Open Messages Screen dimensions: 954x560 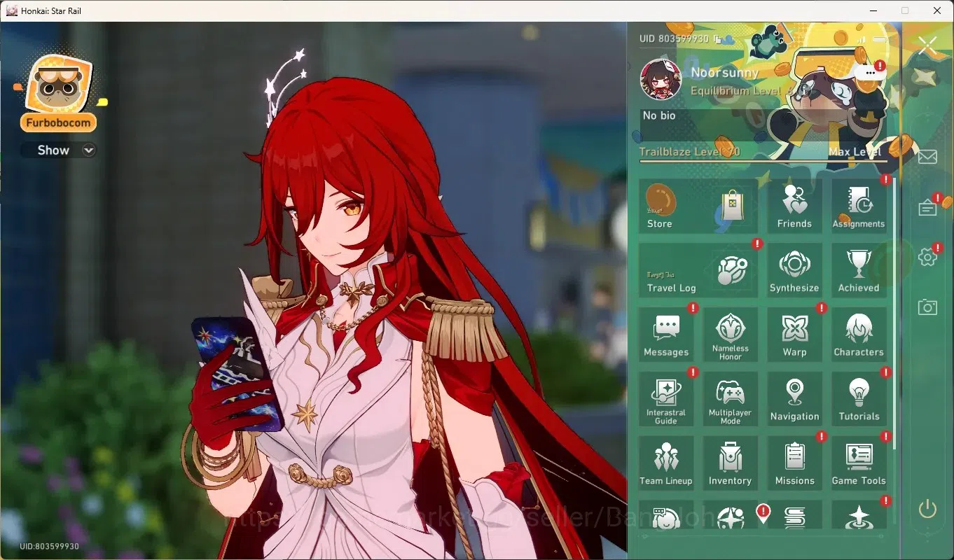[x=666, y=335]
